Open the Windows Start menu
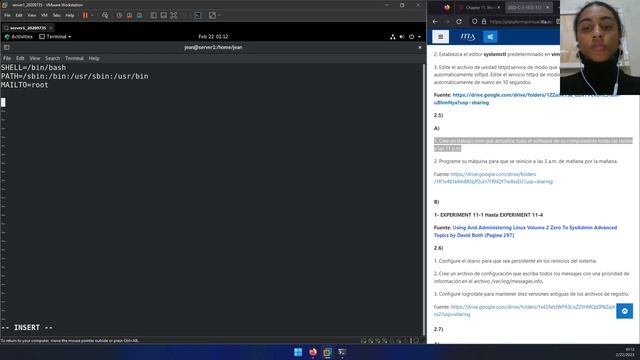This screenshot has height=360, width=640. point(298,352)
